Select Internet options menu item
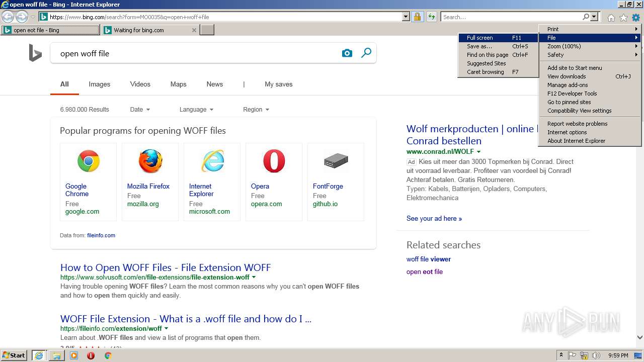Image resolution: width=644 pixels, height=362 pixels. (x=590, y=132)
